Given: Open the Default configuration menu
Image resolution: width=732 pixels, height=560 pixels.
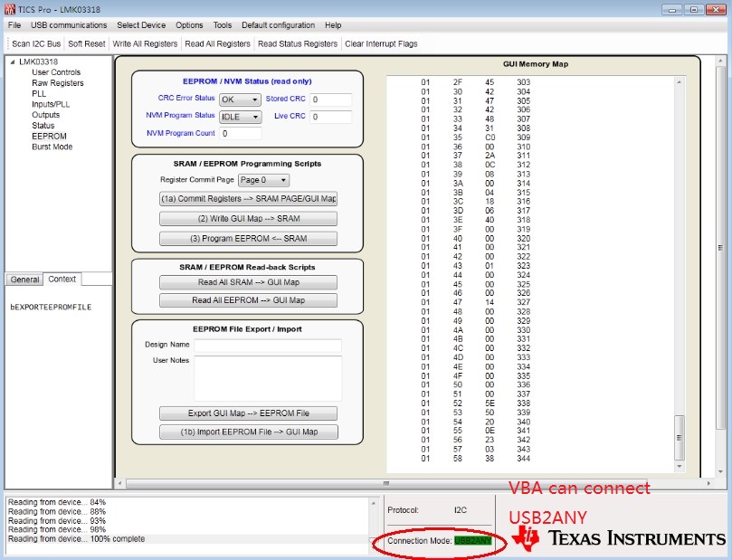Looking at the screenshot, I should (279, 25).
